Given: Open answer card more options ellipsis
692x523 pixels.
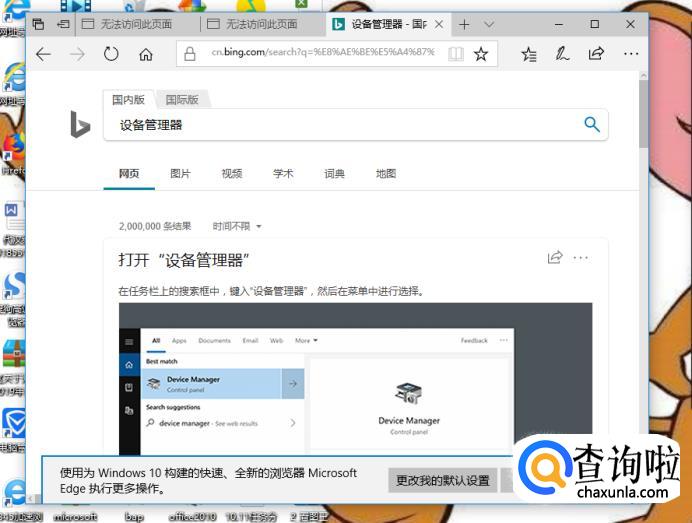Looking at the screenshot, I should coord(580,258).
